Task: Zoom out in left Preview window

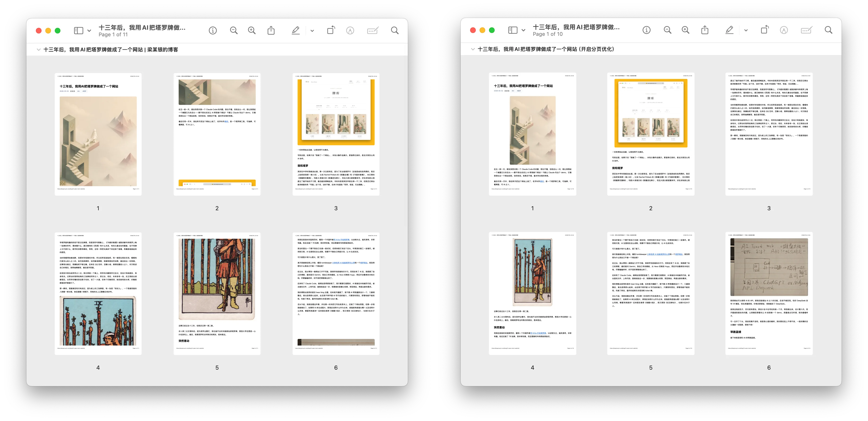Action: [233, 31]
